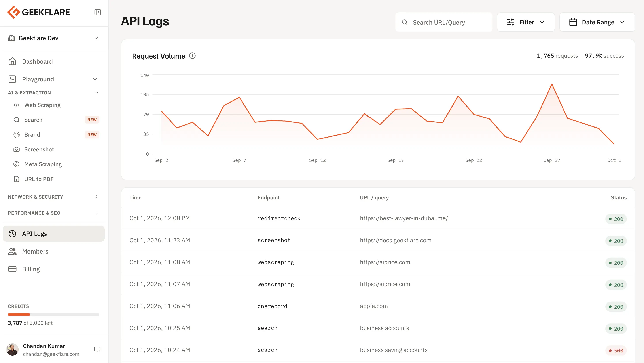Image resolution: width=644 pixels, height=363 pixels.
Task: Click the Dashboard home icon
Action: coord(12,61)
